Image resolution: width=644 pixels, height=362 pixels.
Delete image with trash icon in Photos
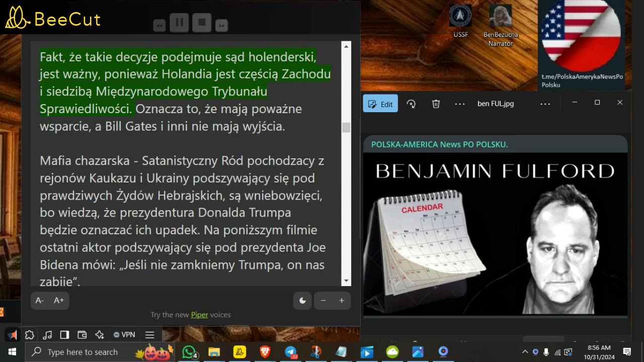(436, 104)
